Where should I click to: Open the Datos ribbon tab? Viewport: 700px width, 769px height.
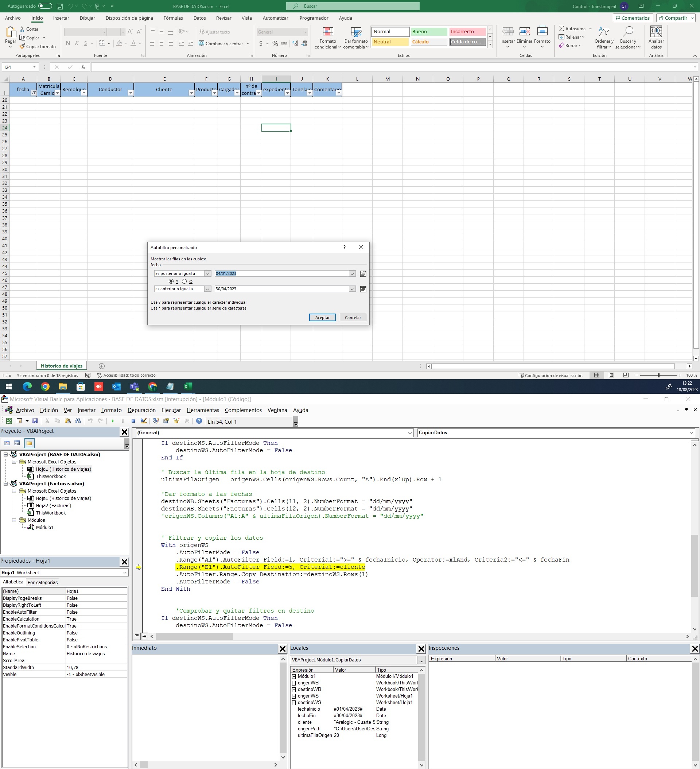click(199, 18)
